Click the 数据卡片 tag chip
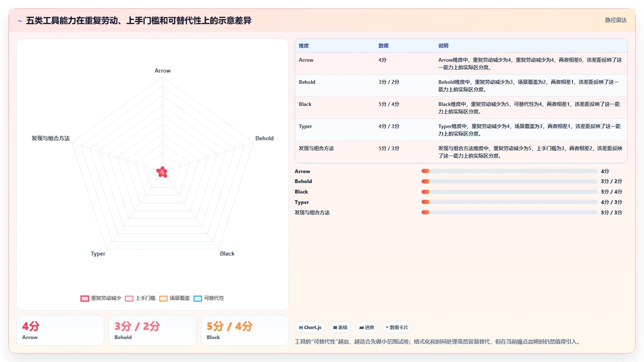Viewport: 644px width, 362px height. [397, 327]
